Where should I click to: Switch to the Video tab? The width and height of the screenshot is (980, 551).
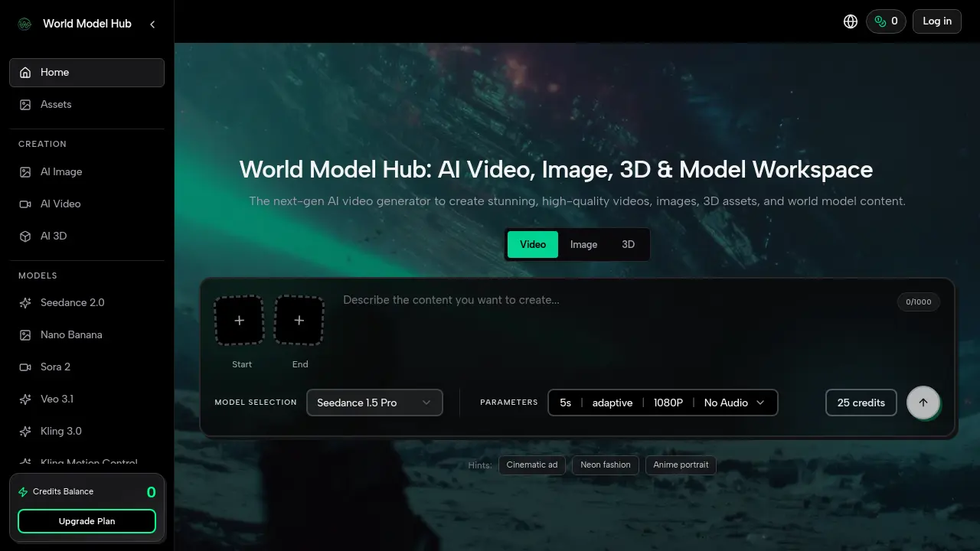tap(533, 245)
